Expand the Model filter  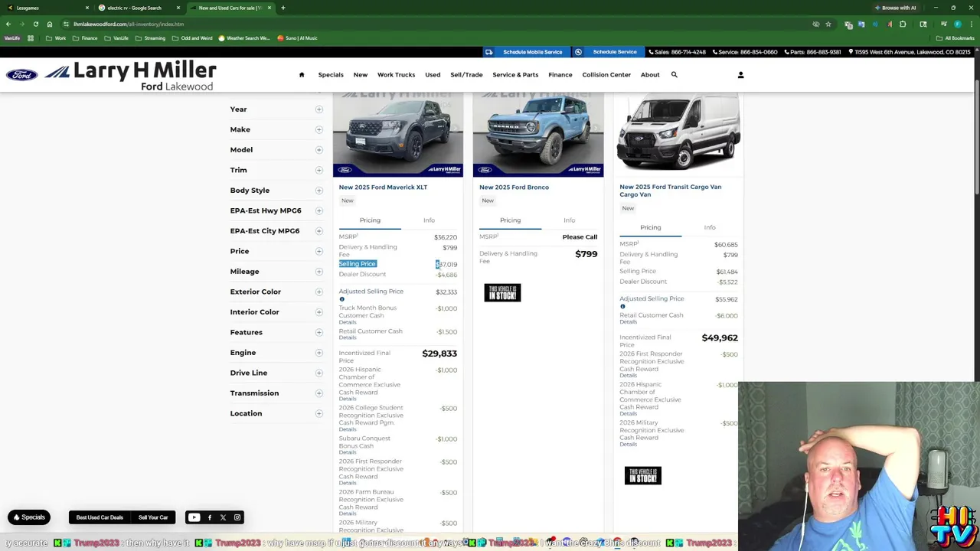click(x=276, y=150)
